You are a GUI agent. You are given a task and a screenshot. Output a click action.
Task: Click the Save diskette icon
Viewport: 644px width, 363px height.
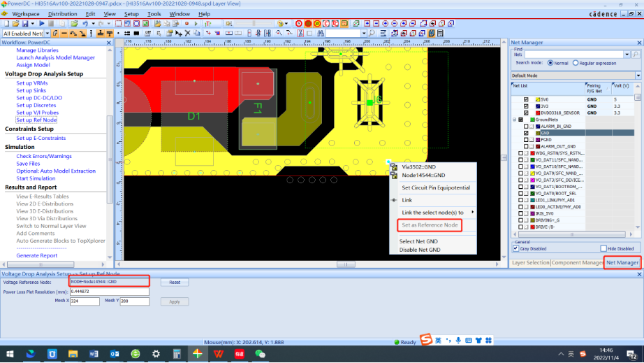(25, 24)
